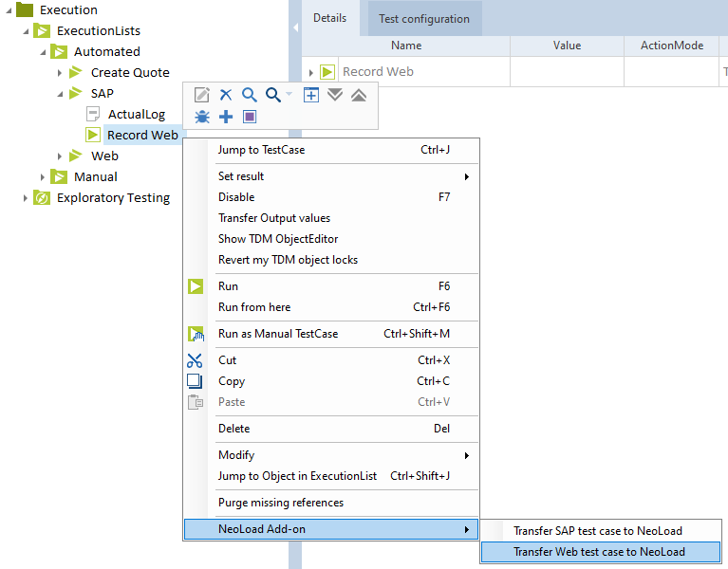Viewport: 728px width, 569px height.
Task: Choose Transfer Web test case to NeoLoad
Action: pyautogui.click(x=601, y=552)
